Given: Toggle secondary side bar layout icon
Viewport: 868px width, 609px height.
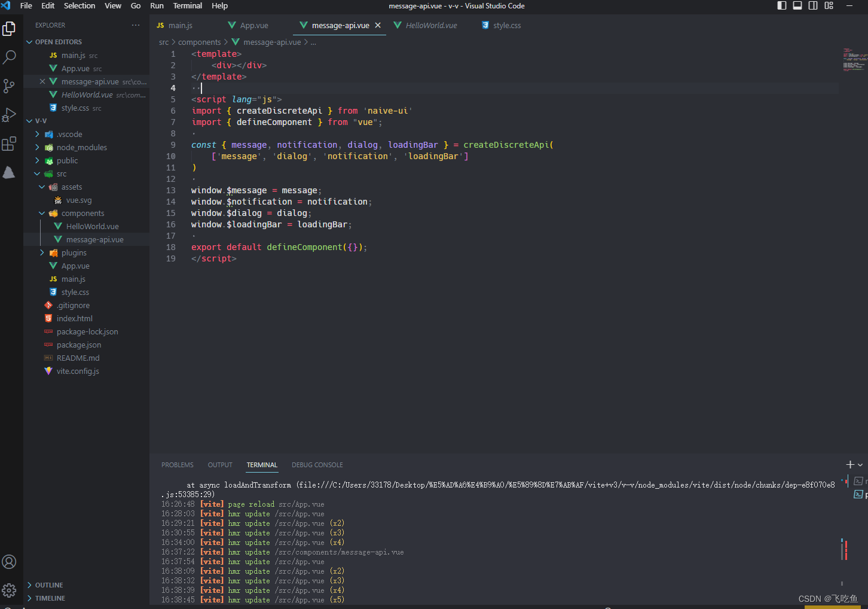Looking at the screenshot, I should point(813,5).
